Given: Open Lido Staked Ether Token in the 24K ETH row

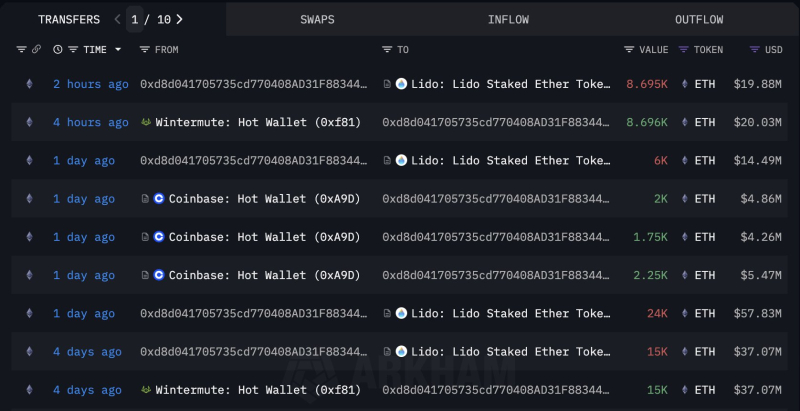Looking at the screenshot, I should point(511,314).
